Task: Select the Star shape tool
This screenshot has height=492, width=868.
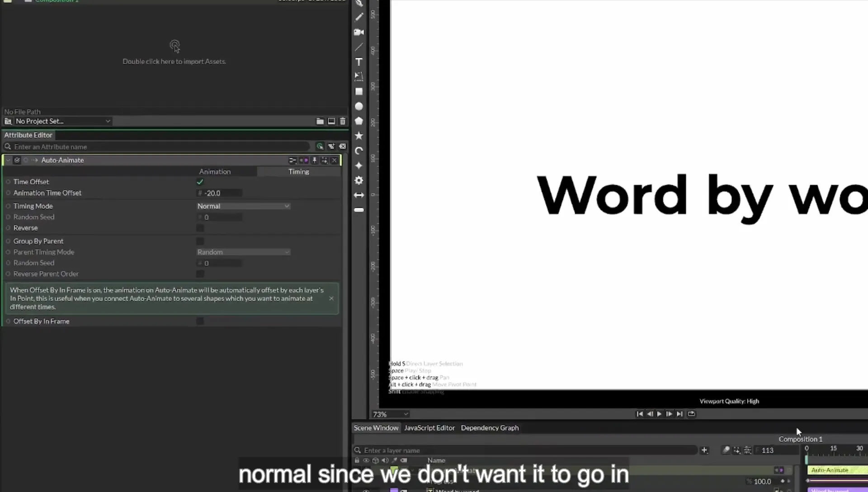Action: (x=359, y=136)
